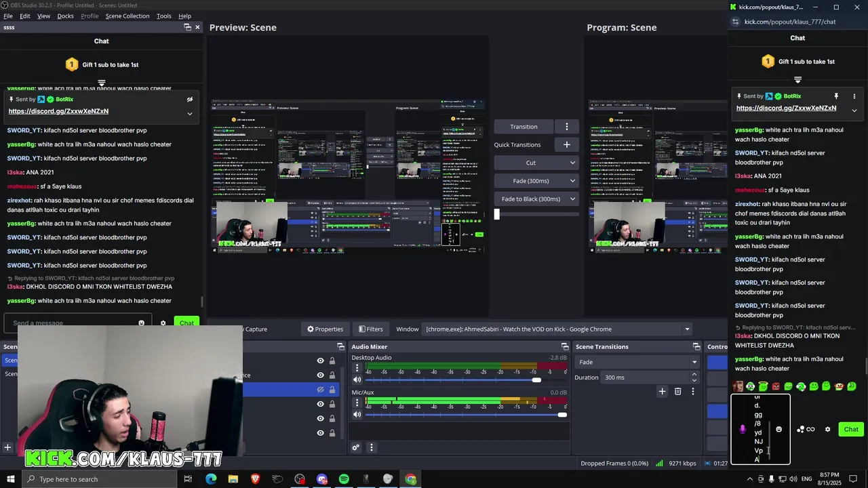Open the View menu
The height and width of the screenshot is (488, 868).
[43, 16]
